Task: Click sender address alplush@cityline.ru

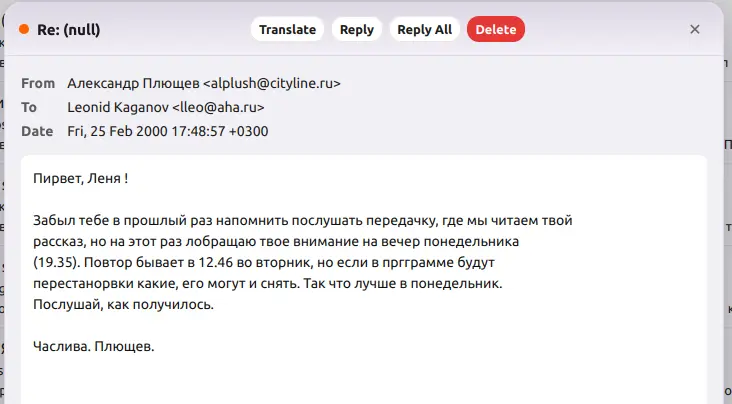Action: [272, 83]
